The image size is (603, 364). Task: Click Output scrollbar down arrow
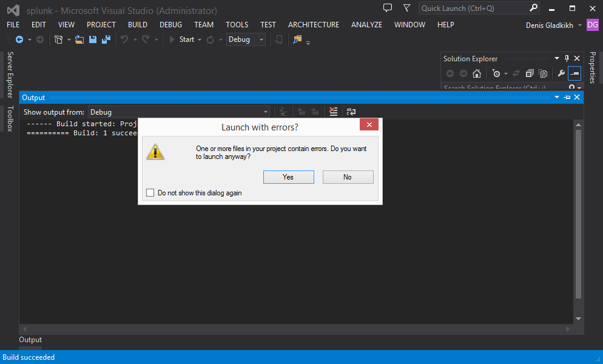pyautogui.click(x=578, y=318)
